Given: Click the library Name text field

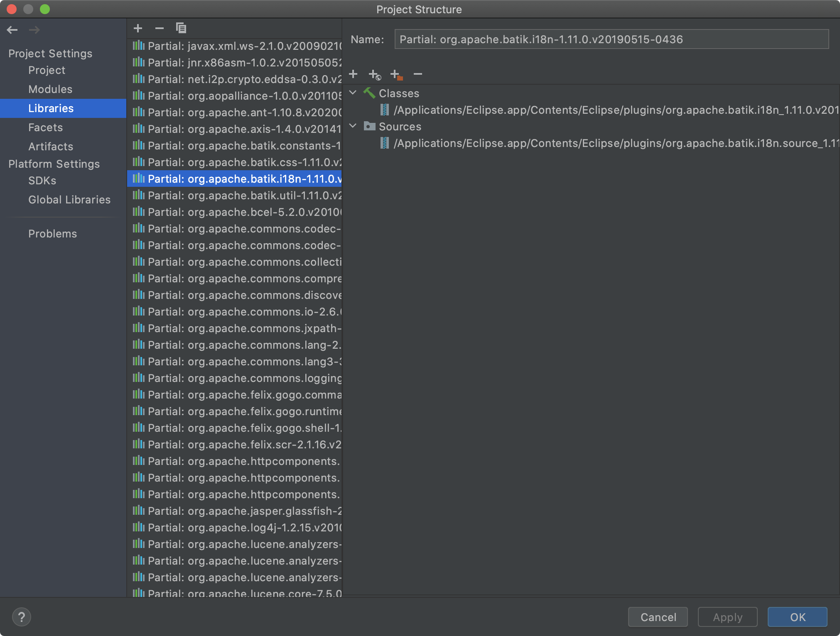Looking at the screenshot, I should [611, 39].
